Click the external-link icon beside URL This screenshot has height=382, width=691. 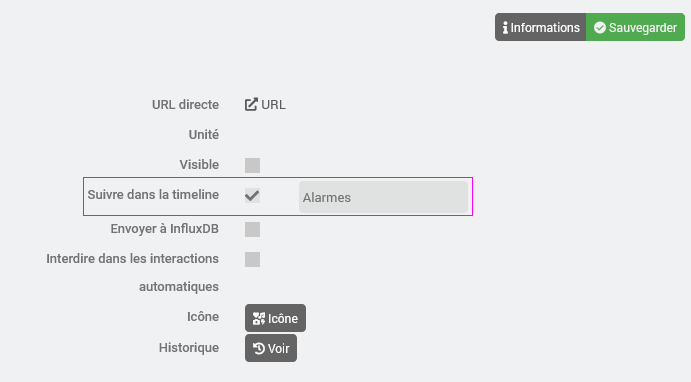251,104
